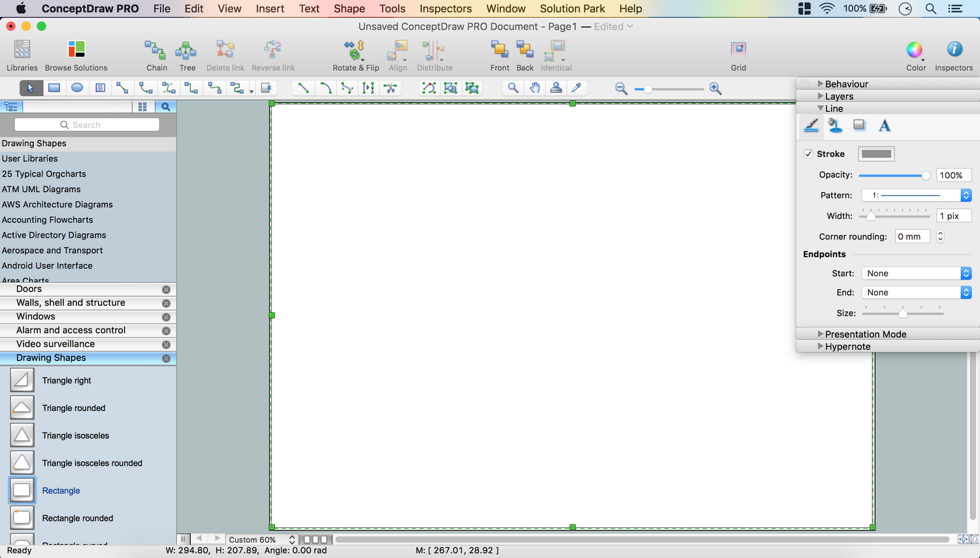This screenshot has width=980, height=558.
Task: Click the Corner rounding stepper
Action: (x=940, y=237)
